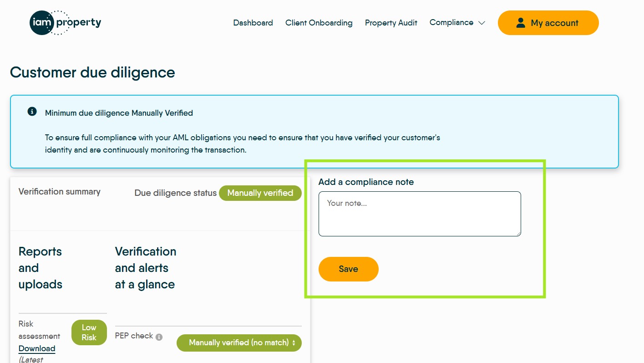Go to the Dashboard page
This screenshot has width=644, height=363.
click(253, 23)
